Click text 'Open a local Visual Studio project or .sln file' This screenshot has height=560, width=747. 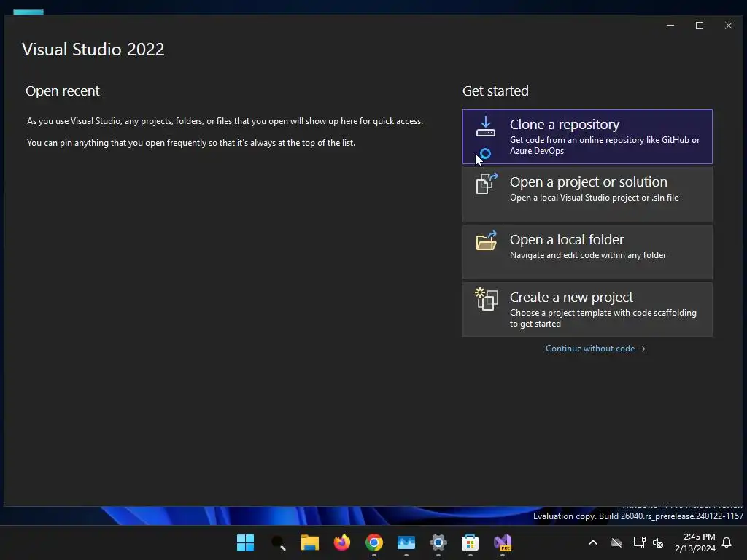594,198
